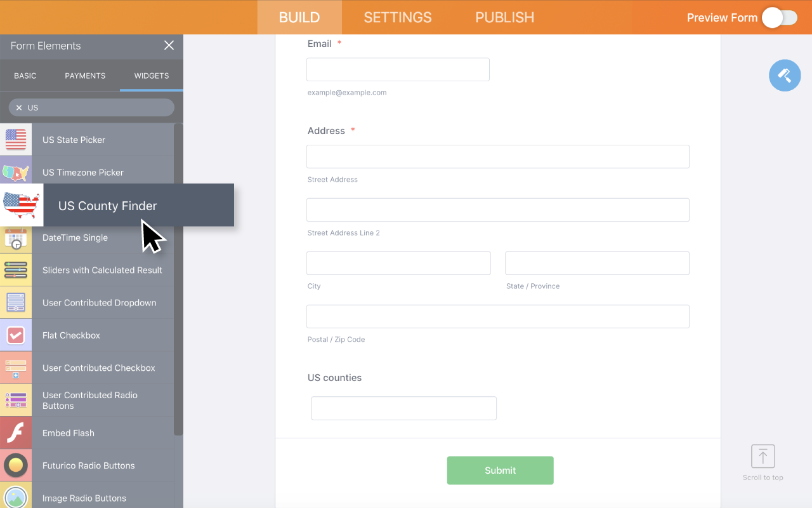
Task: Click the US County Finder flag-map icon
Action: 22,205
